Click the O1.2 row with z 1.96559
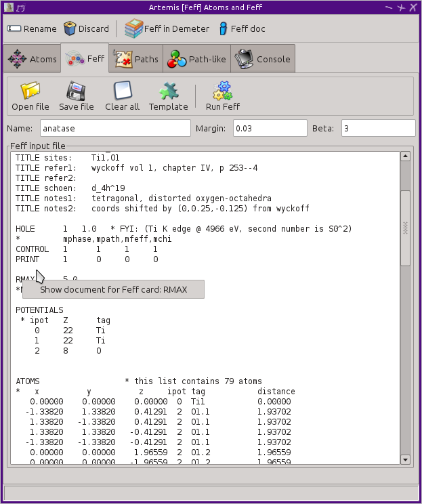The height and width of the screenshot is (504, 422). pos(161,453)
